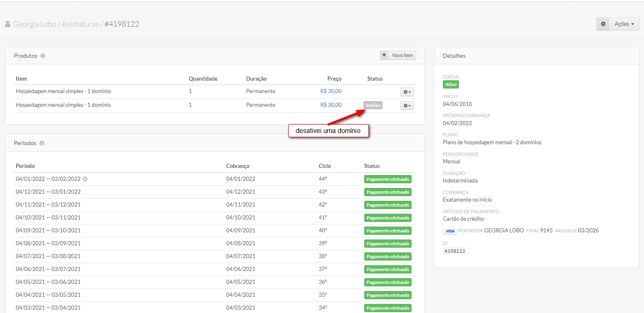Open period row 04/12/2021 — 03/01/2022
The image size is (644, 313).
pyautogui.click(x=48, y=192)
